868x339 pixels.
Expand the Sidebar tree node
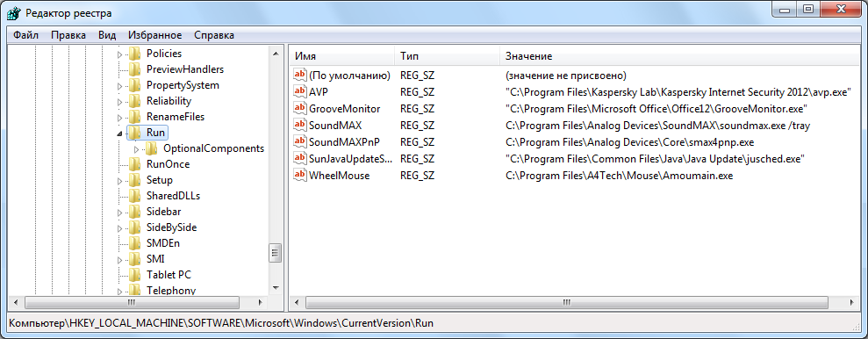[120, 213]
